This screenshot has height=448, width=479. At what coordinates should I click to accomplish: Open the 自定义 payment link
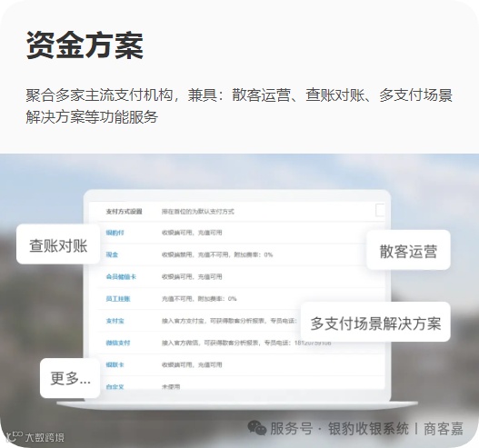[115, 386]
